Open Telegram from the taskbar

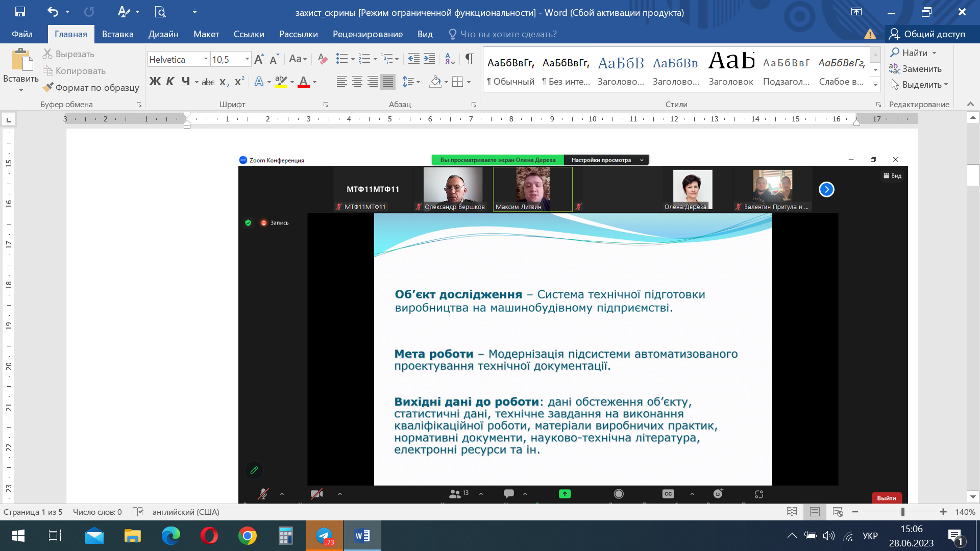(325, 536)
